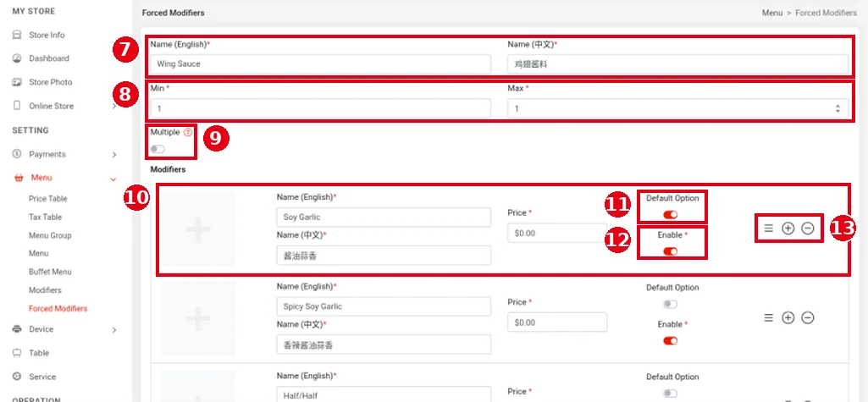The height and width of the screenshot is (402, 868).
Task: Click the Online Store phone icon
Action: point(17,106)
